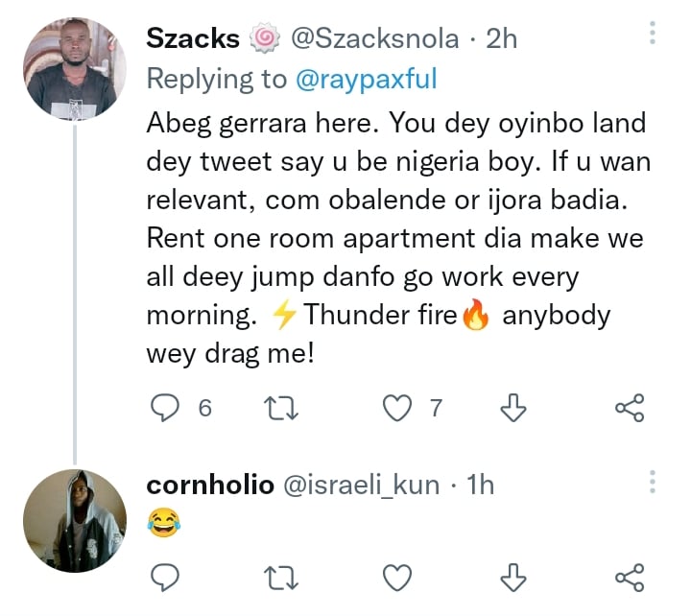The height and width of the screenshot is (616, 691).
Task: Click the Szacks display name
Action: 192,38
